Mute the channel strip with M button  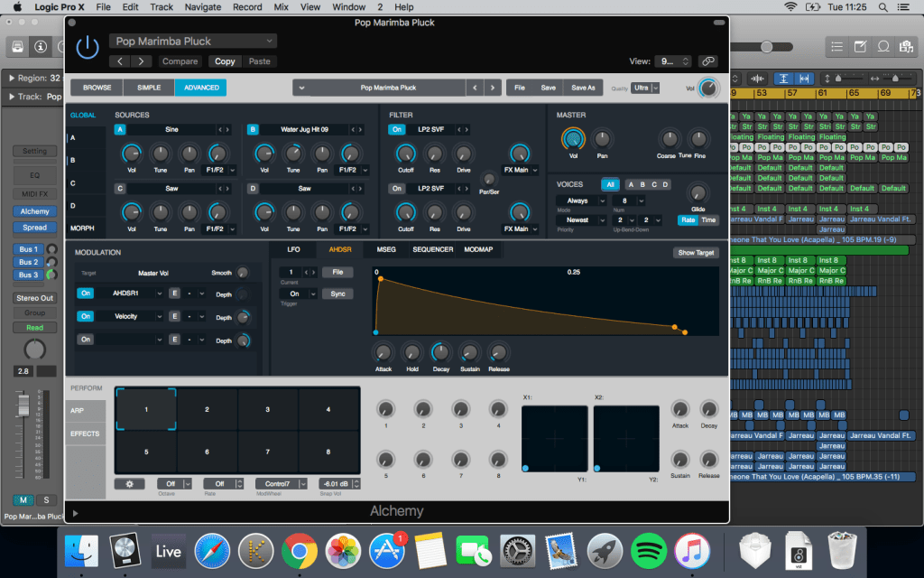(x=23, y=499)
